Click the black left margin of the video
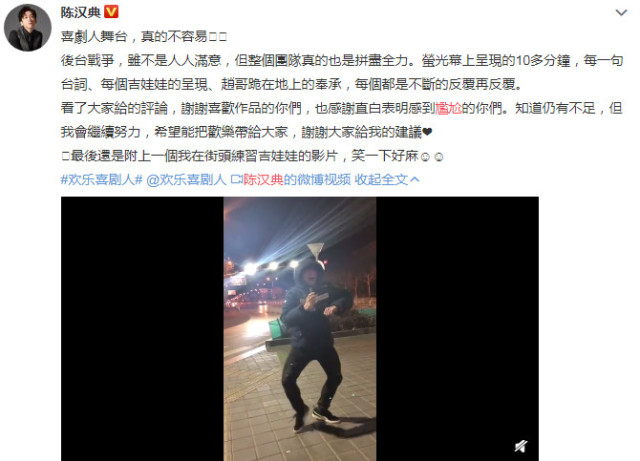The height and width of the screenshot is (461, 640). tap(142, 329)
